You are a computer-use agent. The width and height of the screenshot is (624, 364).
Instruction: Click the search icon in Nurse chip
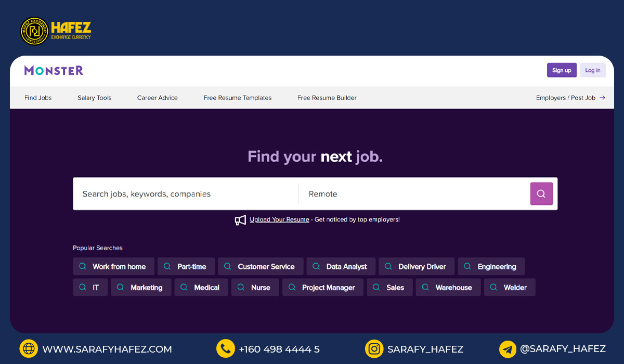[x=241, y=287]
